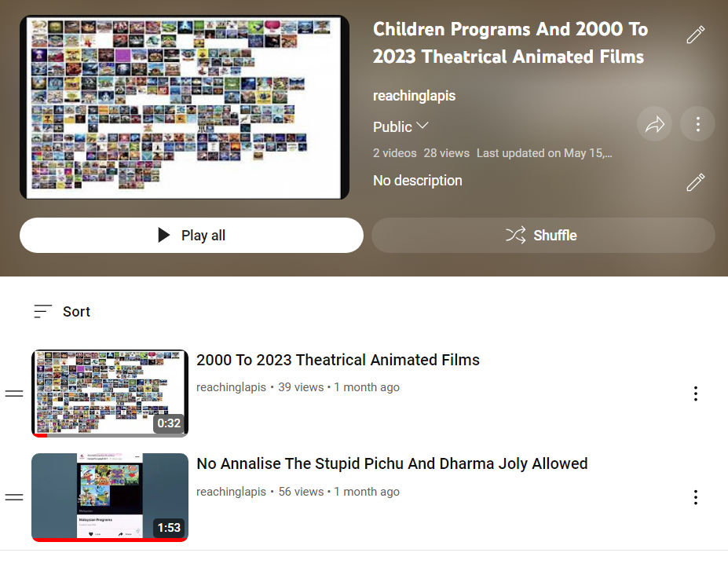Edit the playlist description with pencil icon
Image resolution: width=728 pixels, height=575 pixels.
[696, 182]
